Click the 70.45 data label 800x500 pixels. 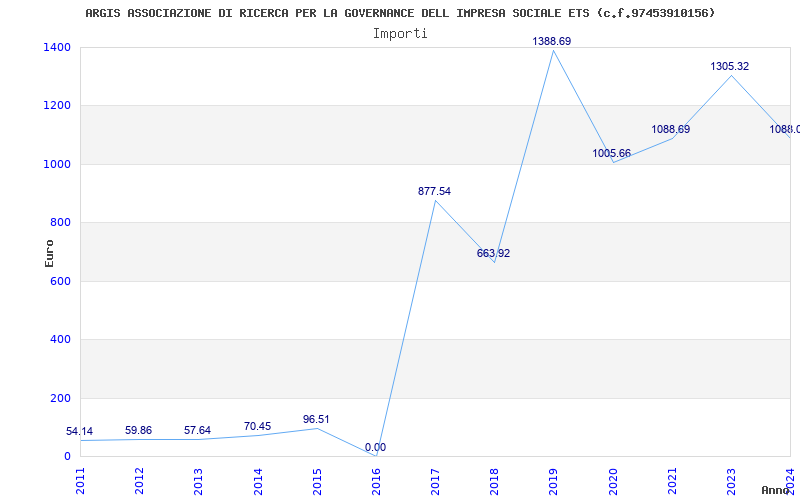[x=257, y=427]
